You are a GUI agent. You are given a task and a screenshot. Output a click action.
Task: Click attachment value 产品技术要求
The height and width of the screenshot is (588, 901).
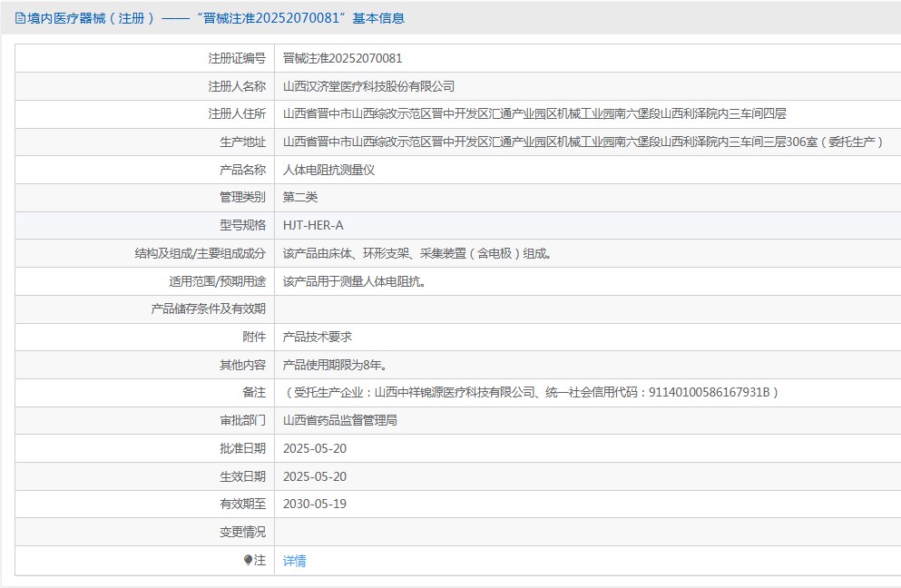pyautogui.click(x=318, y=337)
